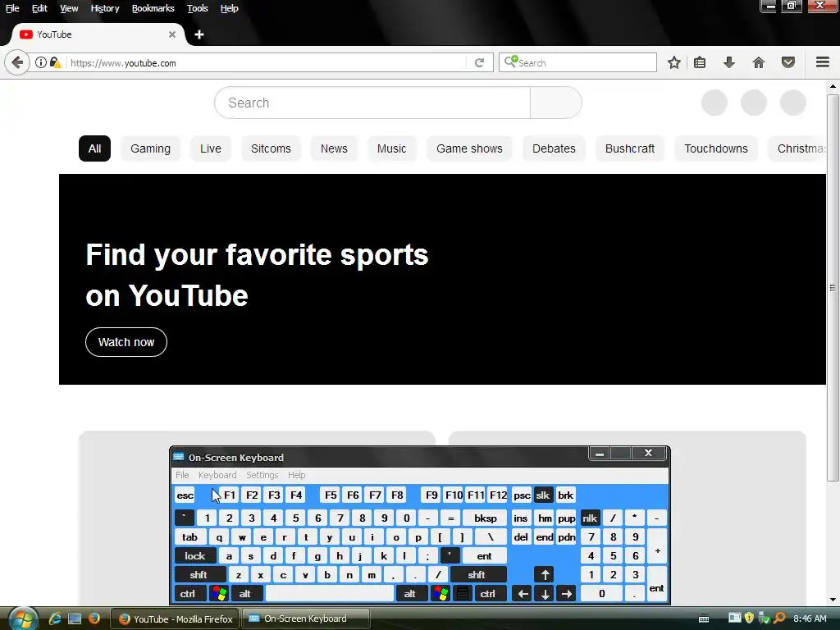Image resolution: width=840 pixels, height=630 pixels.
Task: Click the scrollbar down arrow
Action: tap(833, 600)
